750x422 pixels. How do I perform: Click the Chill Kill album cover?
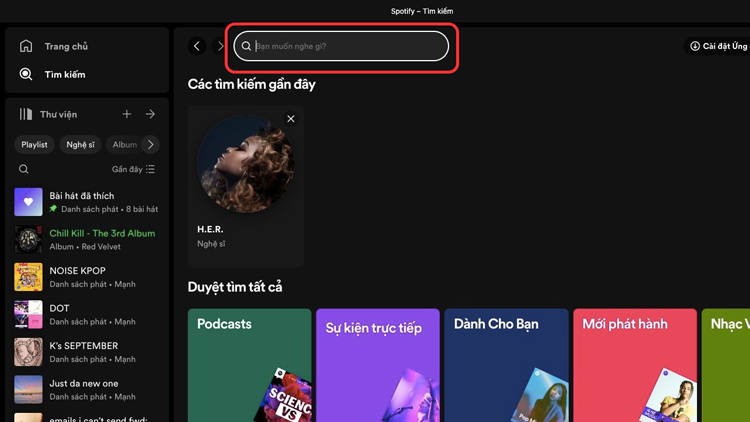(x=28, y=239)
